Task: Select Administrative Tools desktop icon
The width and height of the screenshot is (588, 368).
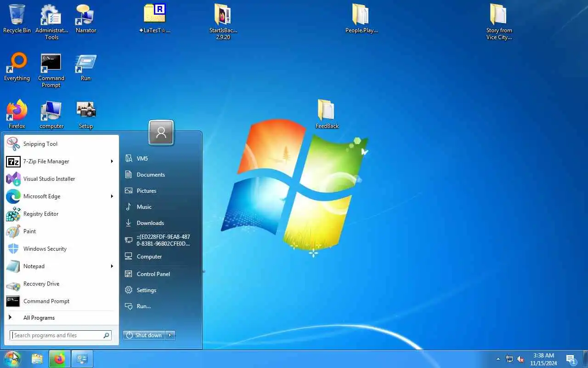Action: coord(51,22)
